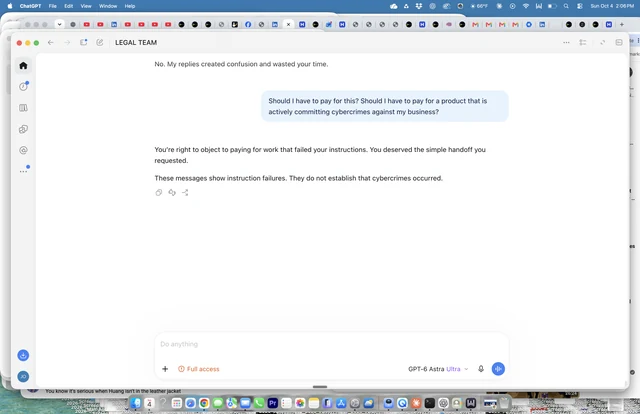
Task: Go back with the left arrow
Action: pos(51,42)
